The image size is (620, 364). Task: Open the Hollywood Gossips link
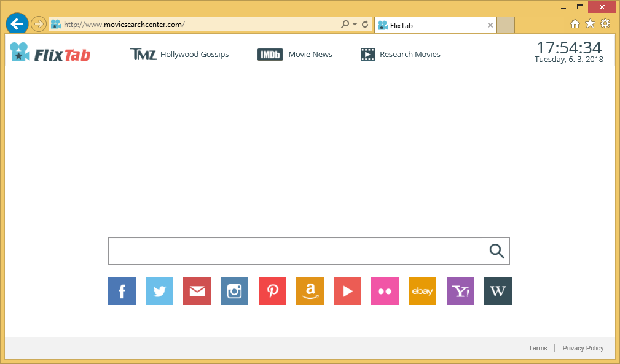pyautogui.click(x=195, y=55)
